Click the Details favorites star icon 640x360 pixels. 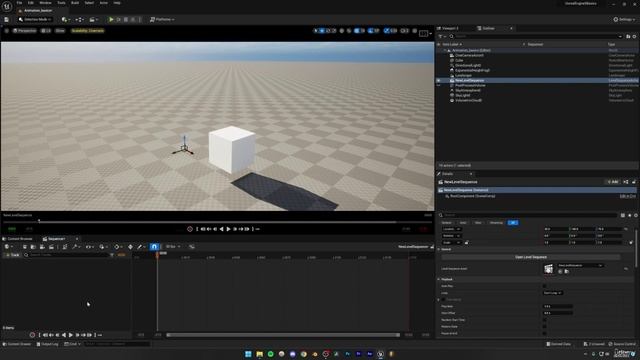click(629, 215)
